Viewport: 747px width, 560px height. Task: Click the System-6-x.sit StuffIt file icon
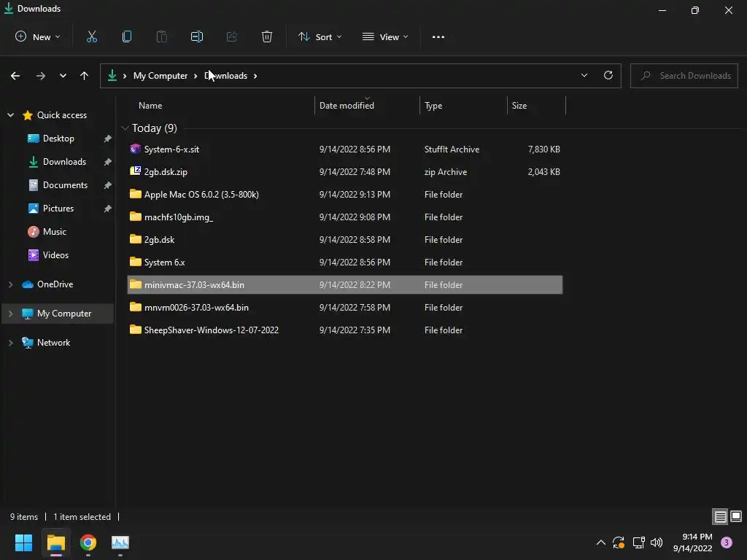[x=135, y=149]
